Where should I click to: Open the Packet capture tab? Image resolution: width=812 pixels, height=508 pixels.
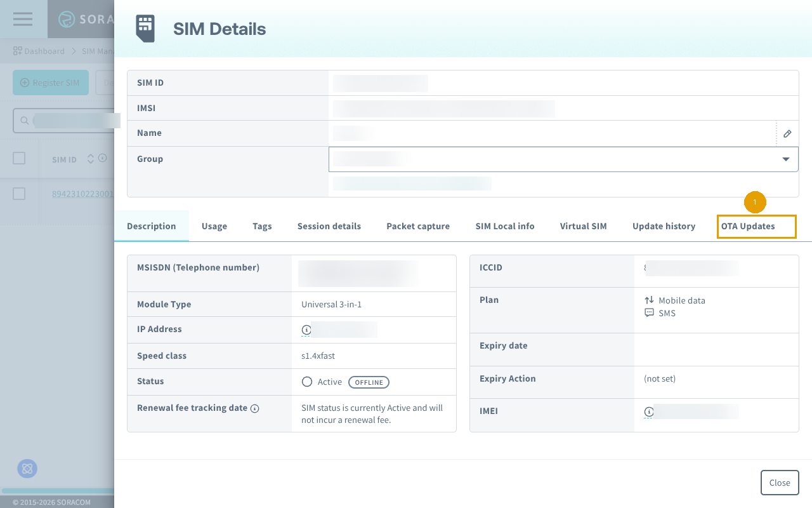417,225
